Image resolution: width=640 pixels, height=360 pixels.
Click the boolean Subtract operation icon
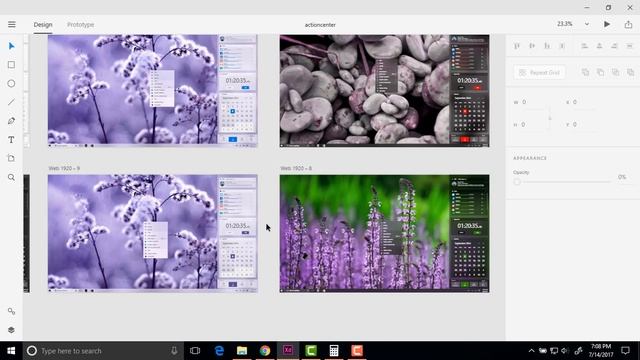pyautogui.click(x=600, y=73)
